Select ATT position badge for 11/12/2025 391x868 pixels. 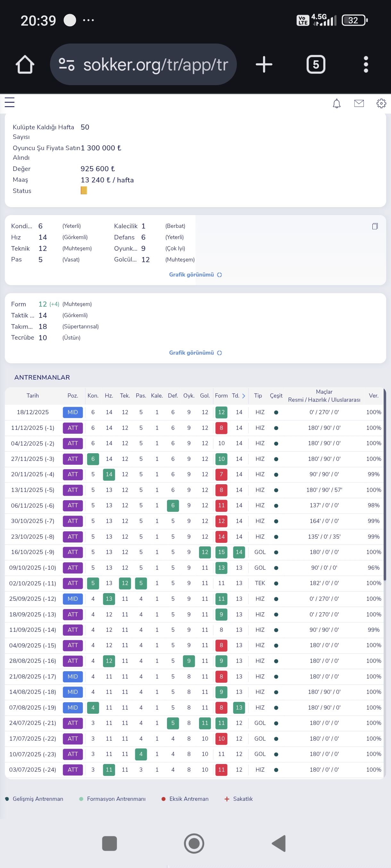click(72, 428)
